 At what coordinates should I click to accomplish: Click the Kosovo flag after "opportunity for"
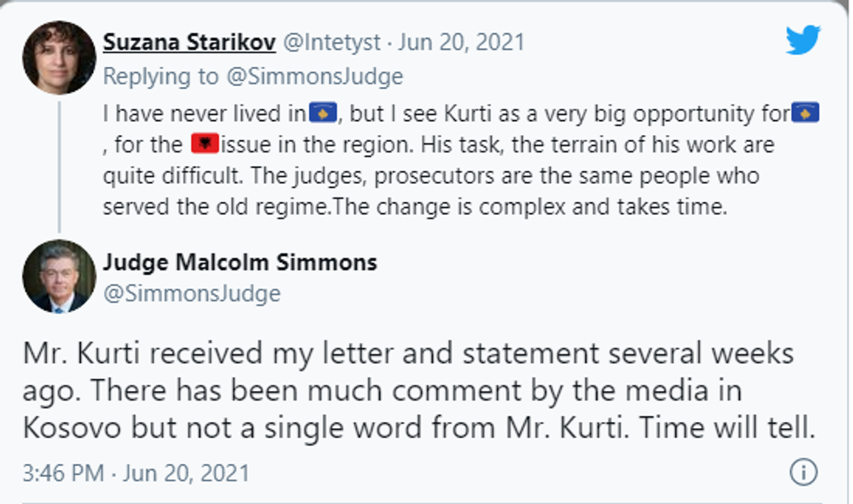click(803, 112)
